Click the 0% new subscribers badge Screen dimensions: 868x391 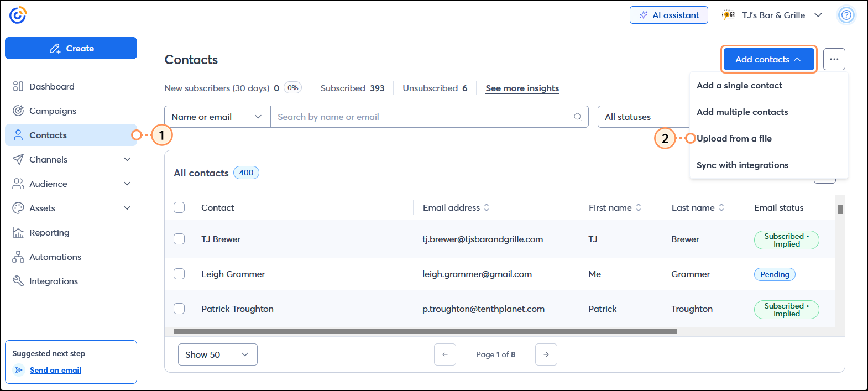292,87
